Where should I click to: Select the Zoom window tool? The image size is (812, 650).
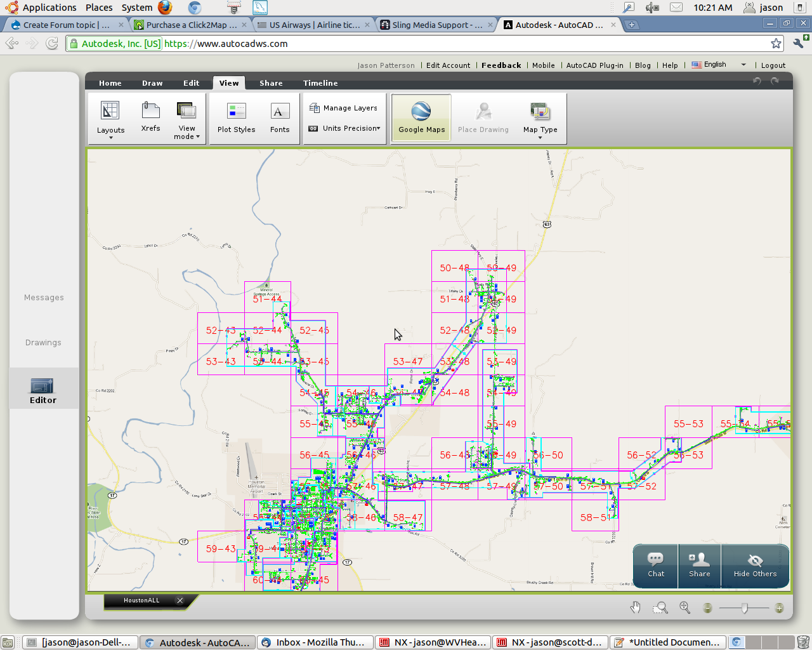660,607
